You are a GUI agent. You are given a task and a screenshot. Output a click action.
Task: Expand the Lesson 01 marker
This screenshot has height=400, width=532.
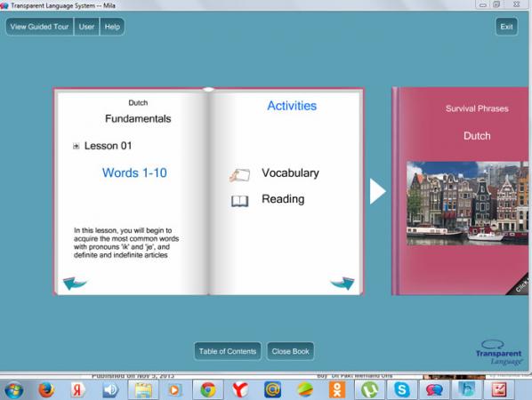[x=76, y=146]
